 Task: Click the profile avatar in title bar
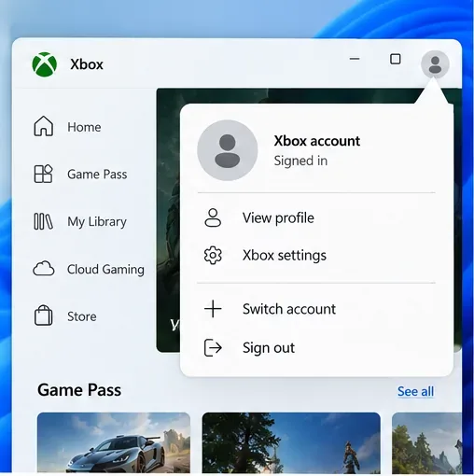(x=435, y=64)
